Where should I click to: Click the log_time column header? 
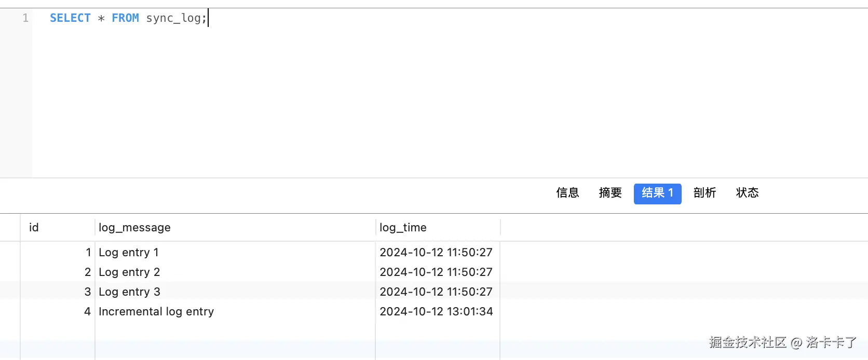pyautogui.click(x=403, y=228)
